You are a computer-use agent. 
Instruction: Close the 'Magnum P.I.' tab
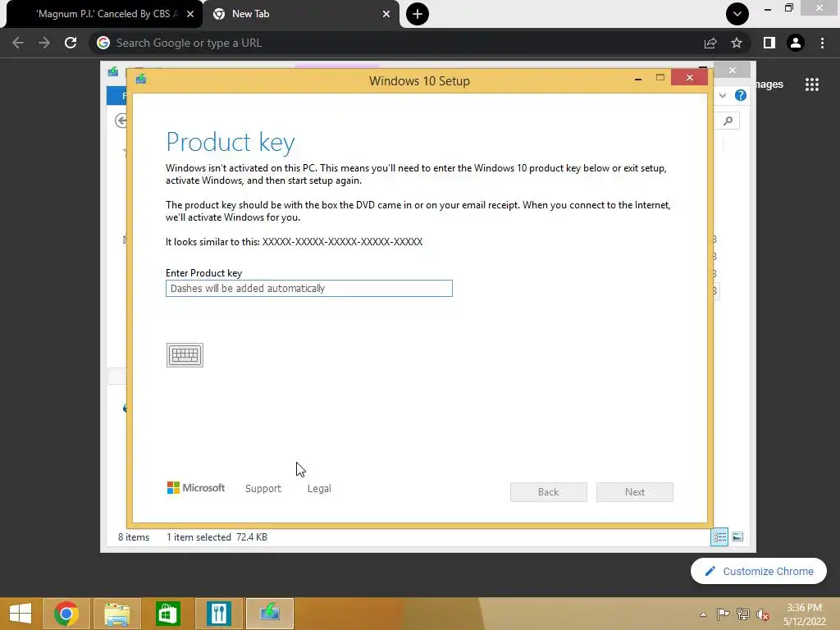(190, 15)
